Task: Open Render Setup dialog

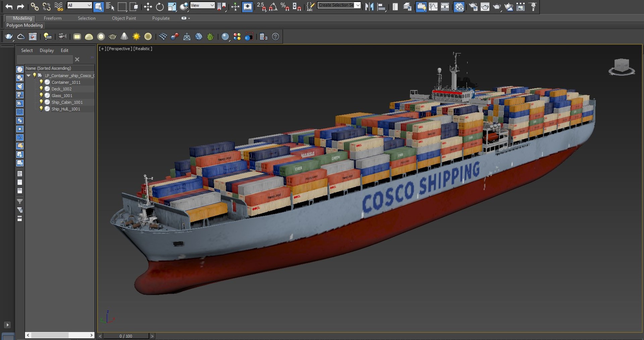Action: 473,6
